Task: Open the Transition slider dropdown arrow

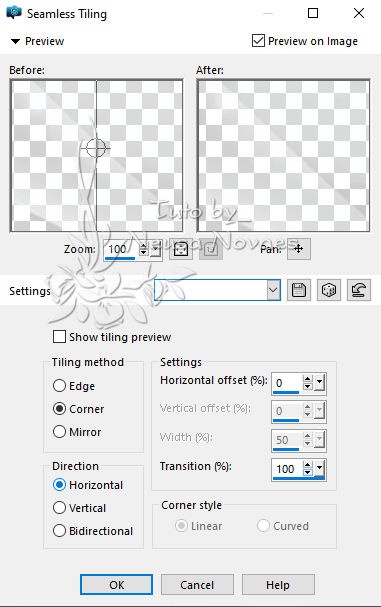Action: tap(319, 468)
